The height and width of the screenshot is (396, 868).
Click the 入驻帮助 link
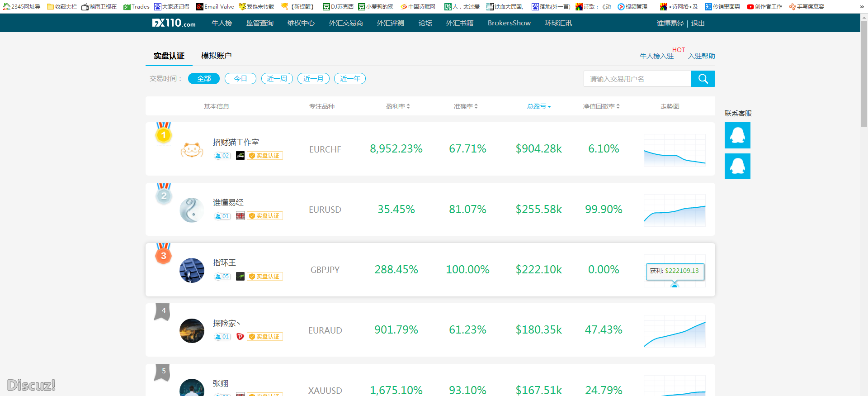(x=702, y=56)
